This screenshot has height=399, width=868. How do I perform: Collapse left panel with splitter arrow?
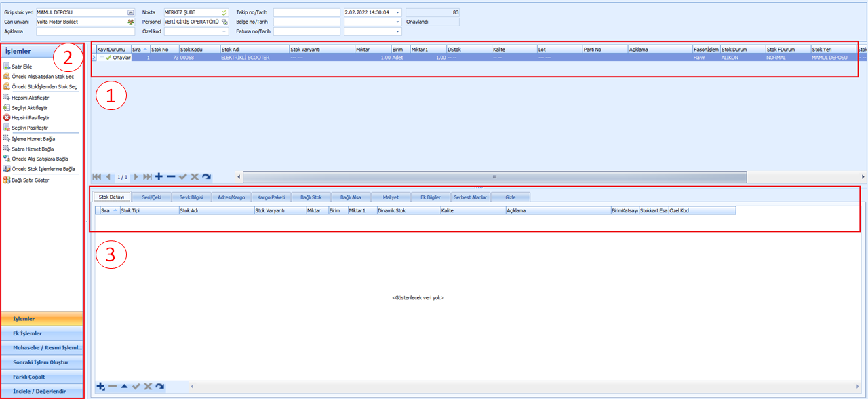click(87, 221)
